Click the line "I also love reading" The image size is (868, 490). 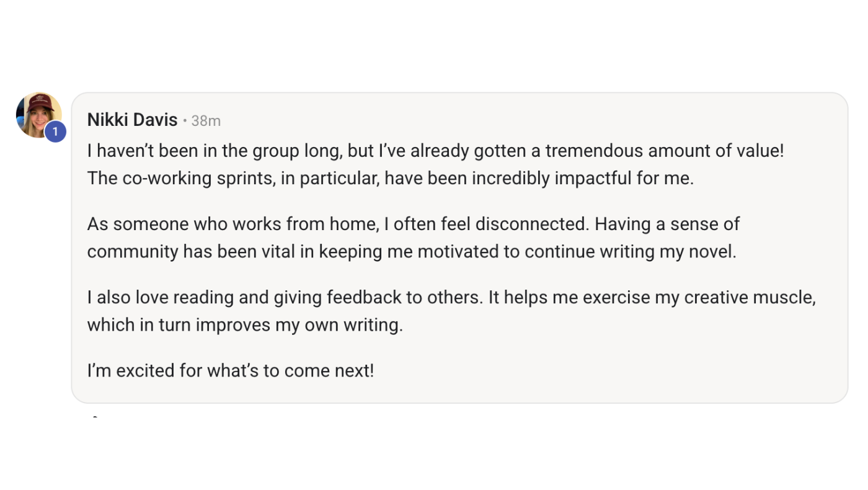tap(451, 298)
